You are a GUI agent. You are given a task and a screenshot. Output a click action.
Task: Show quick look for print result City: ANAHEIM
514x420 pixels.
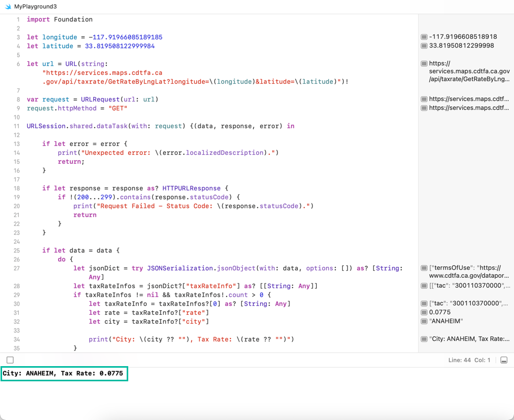tap(424, 339)
